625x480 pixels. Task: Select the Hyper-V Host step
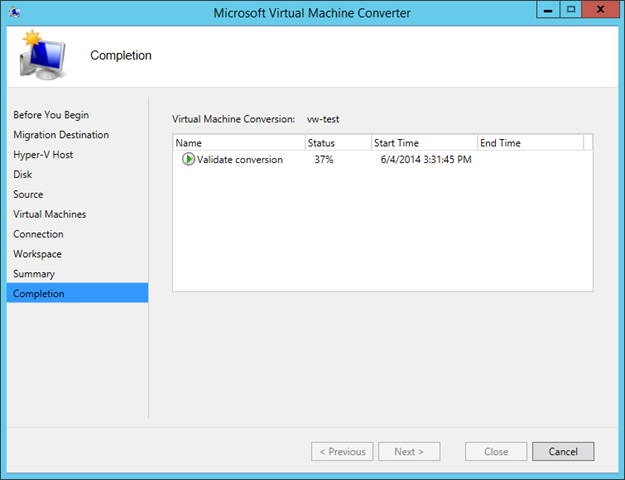43,155
